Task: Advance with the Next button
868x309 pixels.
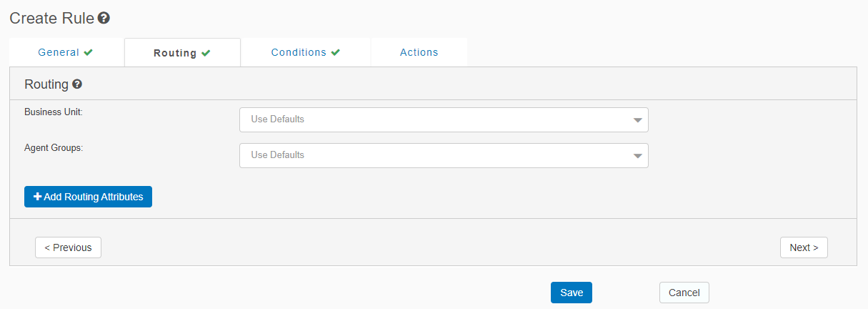Action: pyautogui.click(x=804, y=247)
